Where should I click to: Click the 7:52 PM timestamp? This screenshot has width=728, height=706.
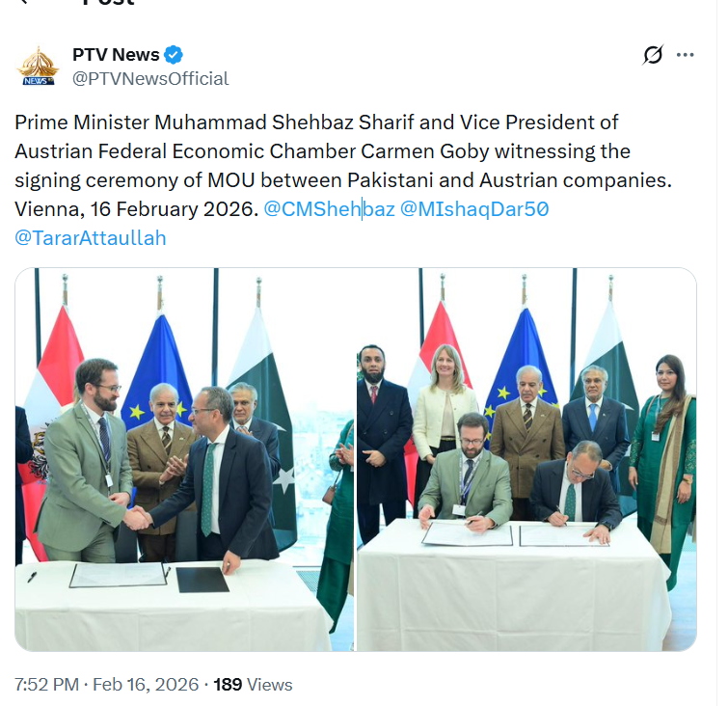pos(47,684)
